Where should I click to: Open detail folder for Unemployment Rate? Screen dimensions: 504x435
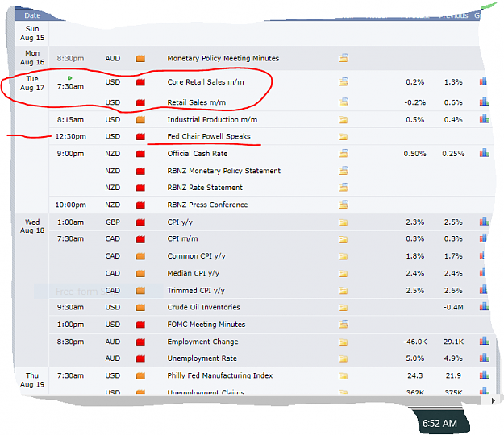(343, 359)
